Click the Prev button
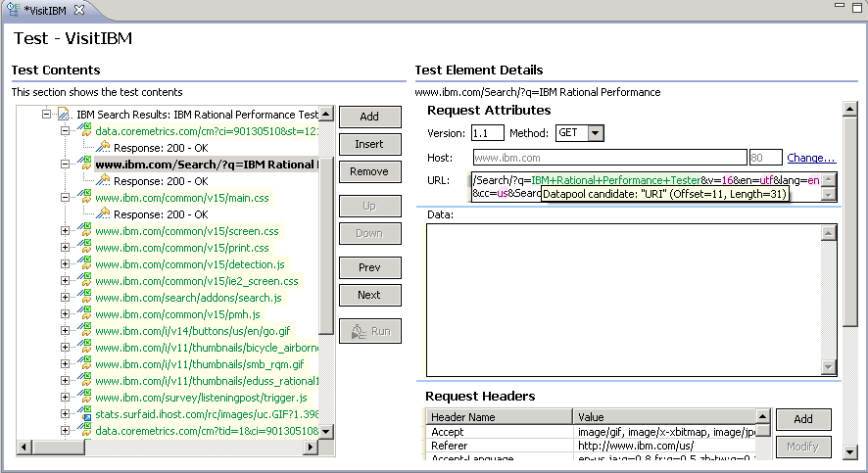 click(369, 267)
